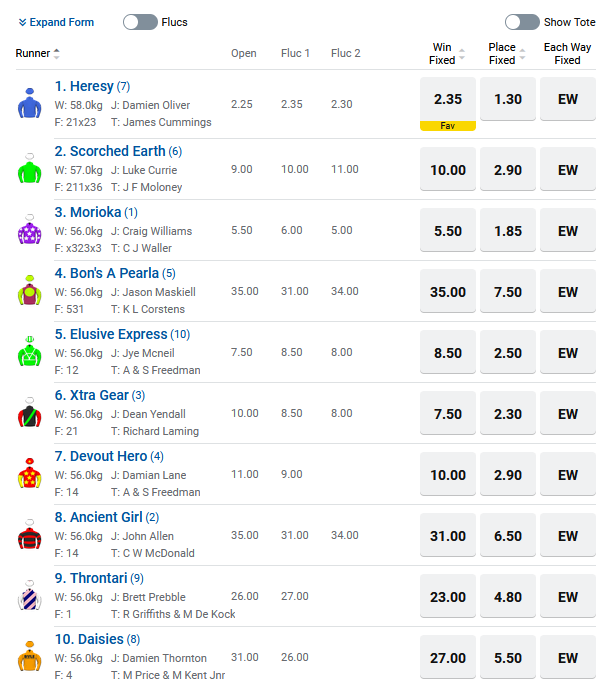Click Bon's A Pearla jockey silk icon
The height and width of the screenshot is (688, 611).
(x=28, y=291)
